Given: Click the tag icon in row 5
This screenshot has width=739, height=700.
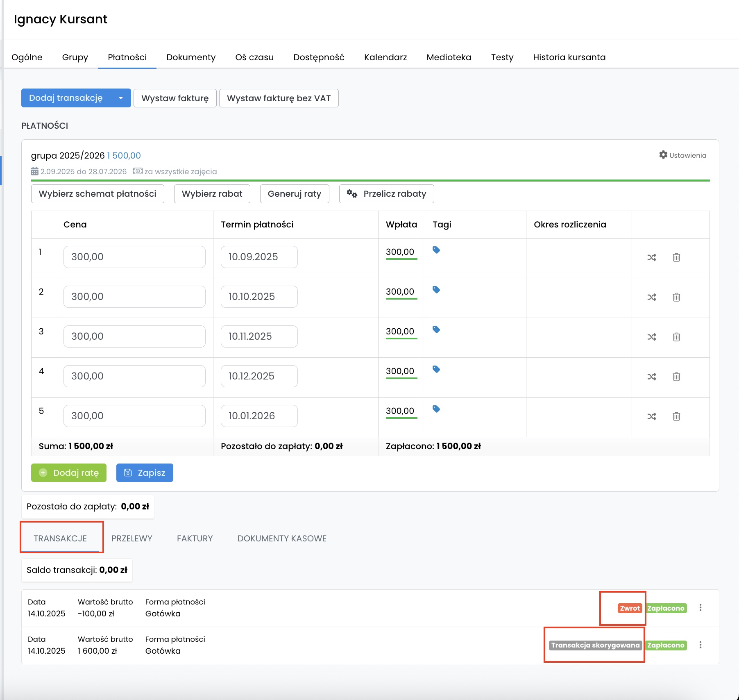Looking at the screenshot, I should point(436,409).
